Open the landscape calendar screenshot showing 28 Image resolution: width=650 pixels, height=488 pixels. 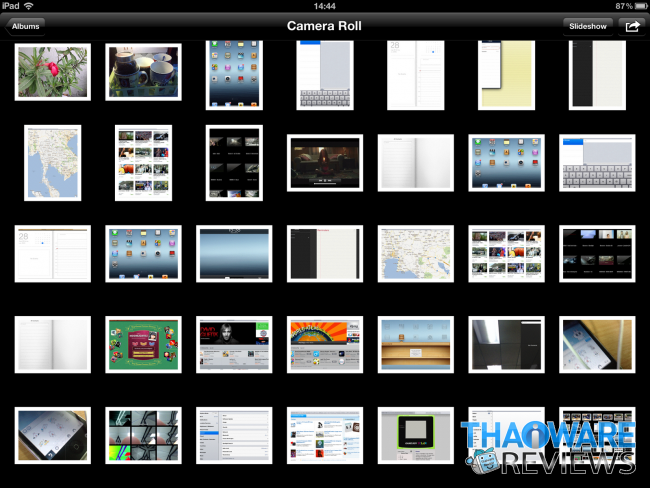(x=53, y=254)
